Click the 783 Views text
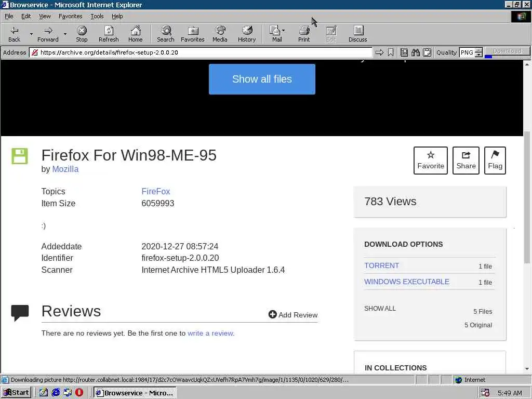532x399 pixels. coord(390,202)
